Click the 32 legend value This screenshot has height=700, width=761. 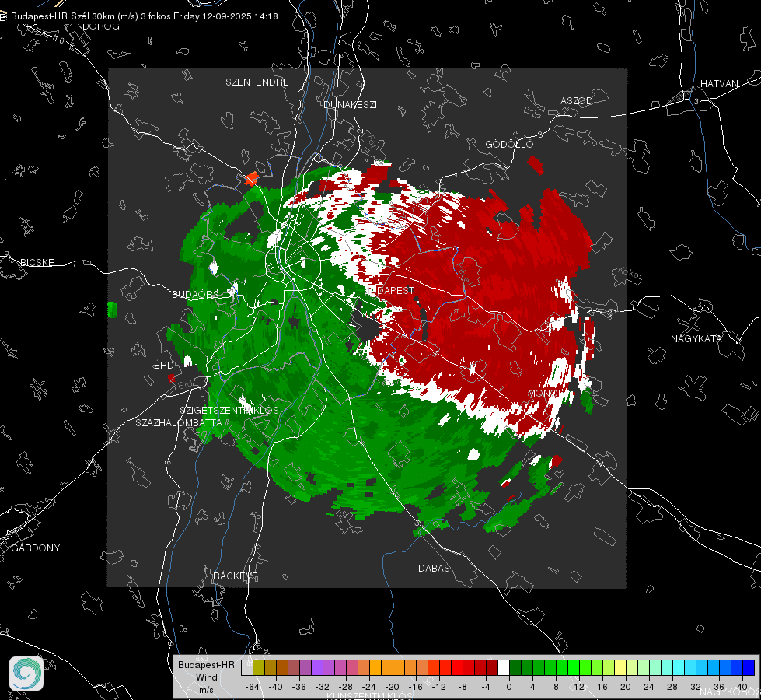pyautogui.click(x=696, y=687)
